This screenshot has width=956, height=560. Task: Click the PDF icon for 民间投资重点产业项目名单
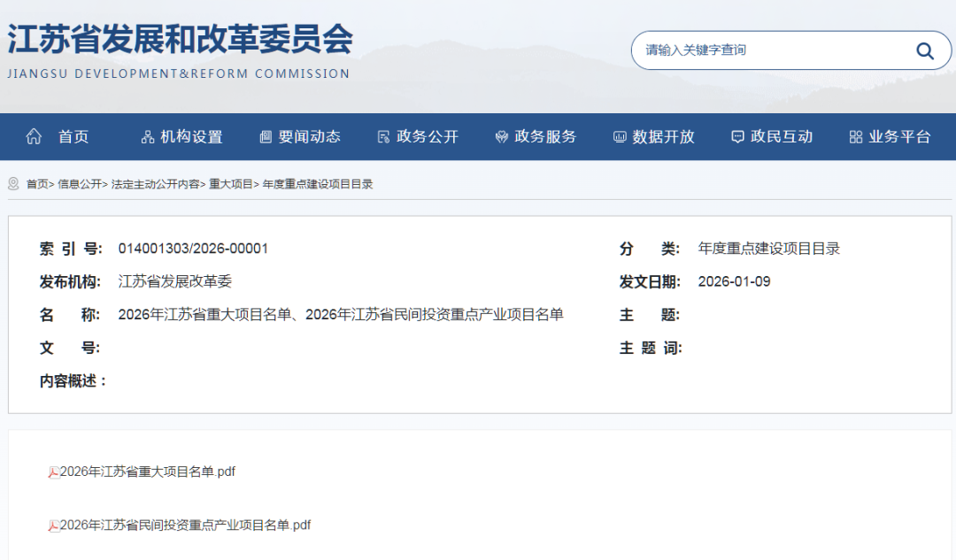[x=53, y=525]
